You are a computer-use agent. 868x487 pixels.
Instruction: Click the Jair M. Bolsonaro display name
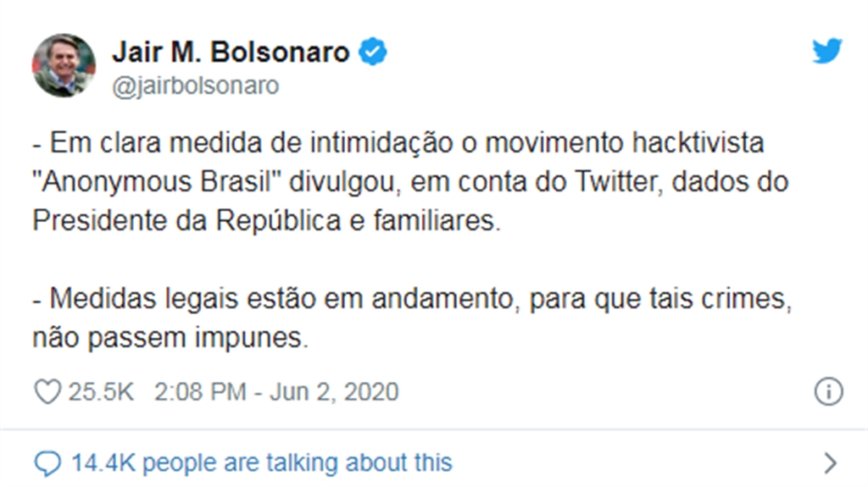(x=231, y=52)
